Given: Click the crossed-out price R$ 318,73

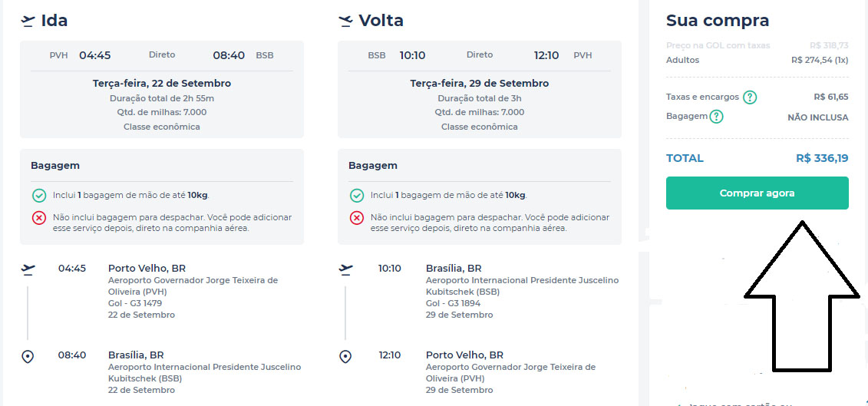Looking at the screenshot, I should coord(829,46).
